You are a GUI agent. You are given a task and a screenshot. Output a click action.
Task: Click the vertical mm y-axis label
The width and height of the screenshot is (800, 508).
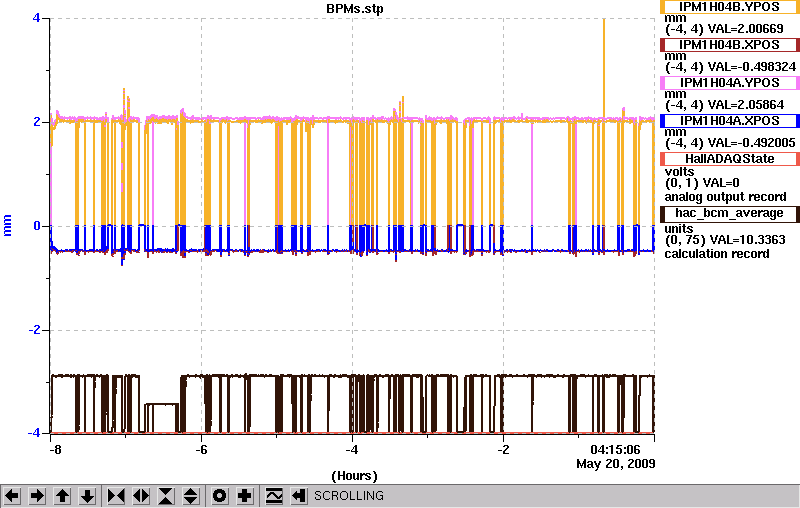8,225
